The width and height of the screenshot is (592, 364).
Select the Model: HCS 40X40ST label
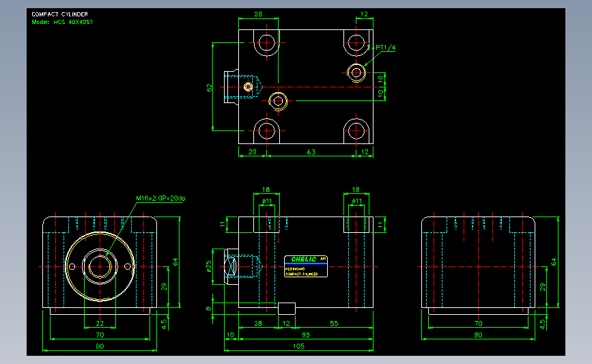(x=62, y=22)
